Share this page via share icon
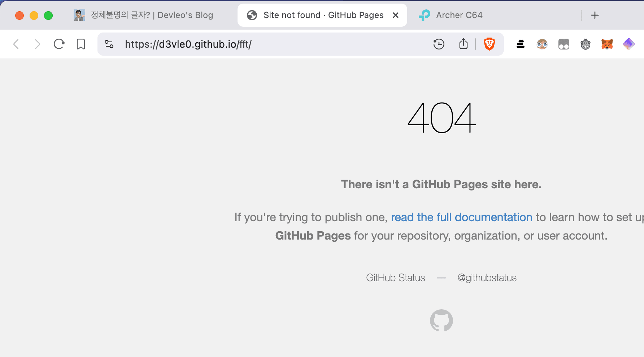Viewport: 644px width, 357px height. 464,44
